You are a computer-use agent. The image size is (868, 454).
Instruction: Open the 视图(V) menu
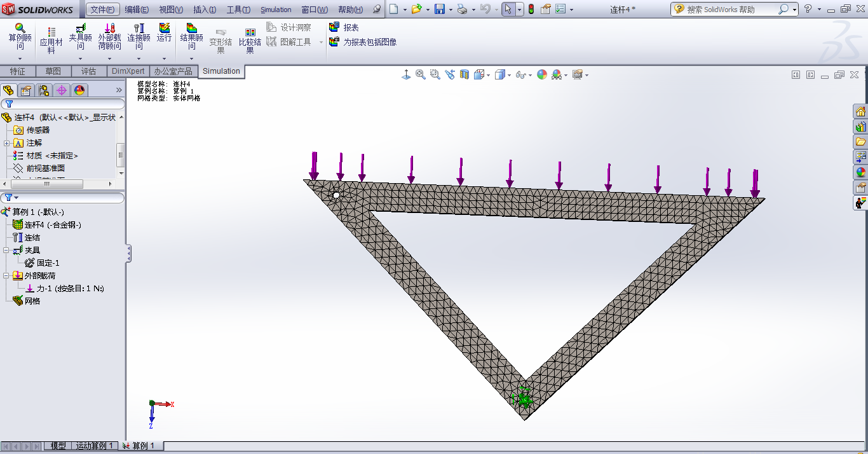coord(171,10)
